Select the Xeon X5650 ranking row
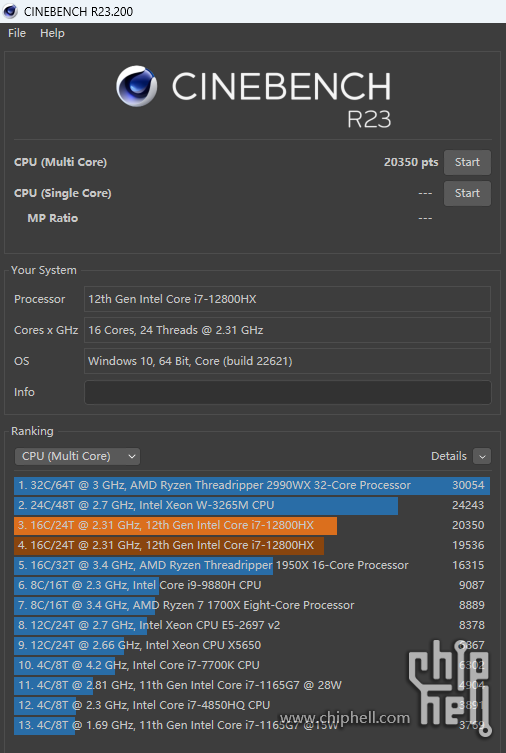The width and height of the screenshot is (506, 753). pyautogui.click(x=252, y=645)
